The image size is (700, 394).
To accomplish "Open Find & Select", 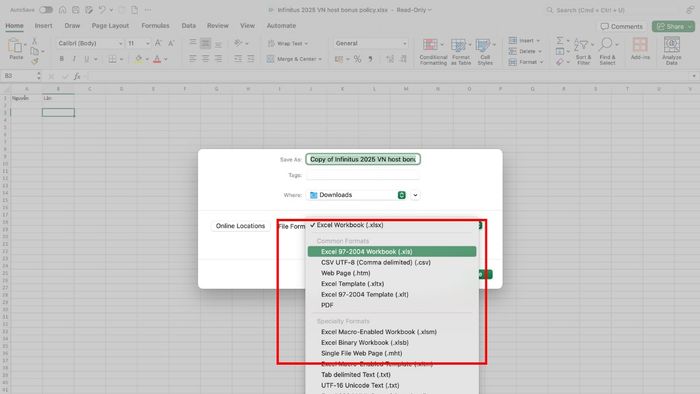I will coord(607,52).
